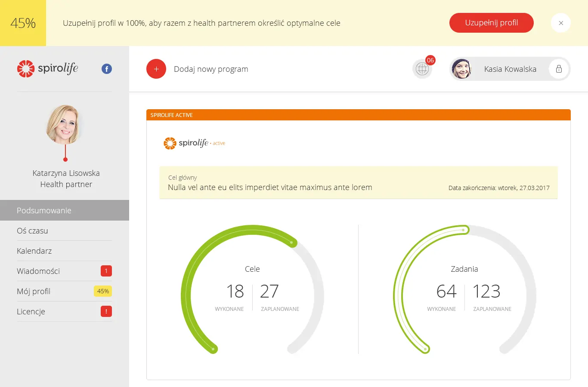588x387 pixels.
Task: Click the Spirolife active program logo
Action: pos(194,143)
